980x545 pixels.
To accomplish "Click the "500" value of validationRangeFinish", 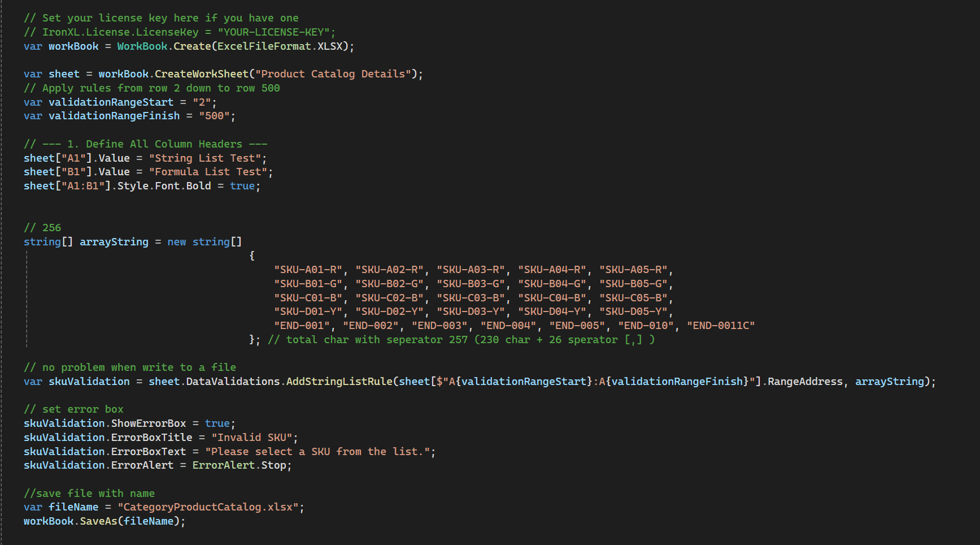I will [x=214, y=116].
